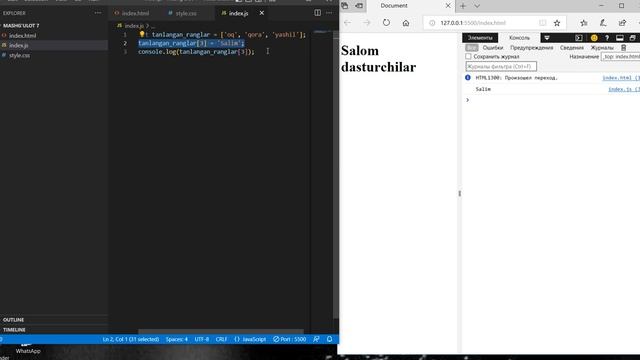This screenshot has height=360, width=640.
Task: Refresh the browser page
Action: tap(386, 23)
